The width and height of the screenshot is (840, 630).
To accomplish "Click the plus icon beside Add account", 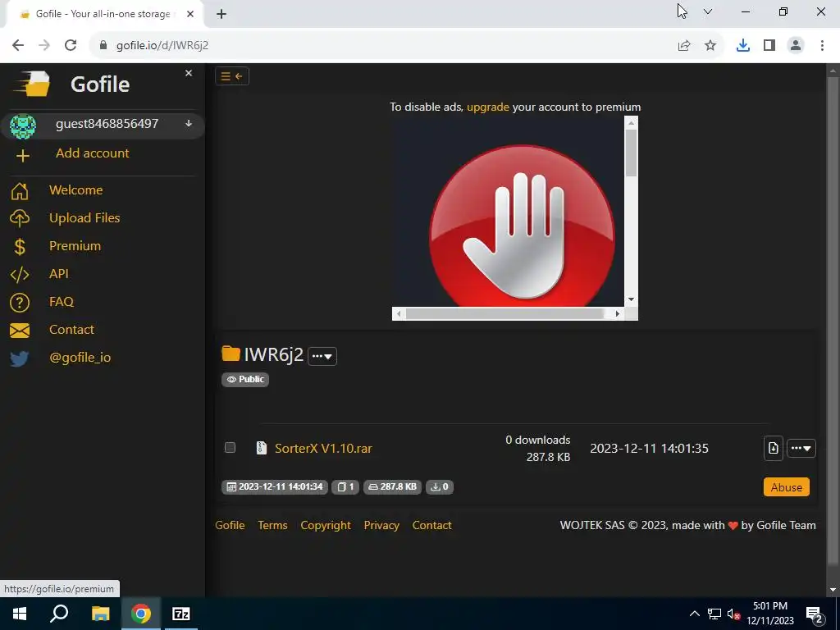I will (x=22, y=156).
